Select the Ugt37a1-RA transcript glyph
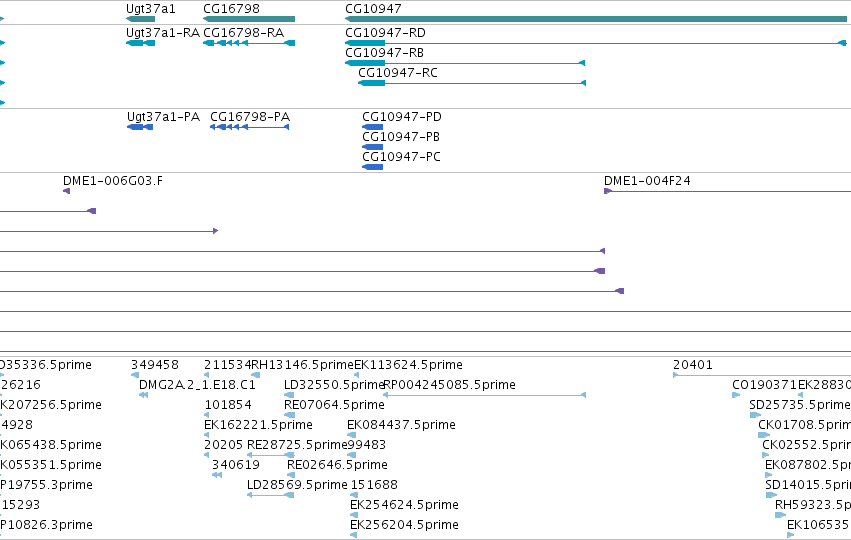Screen dimensions: 851x540 (x=141, y=43)
